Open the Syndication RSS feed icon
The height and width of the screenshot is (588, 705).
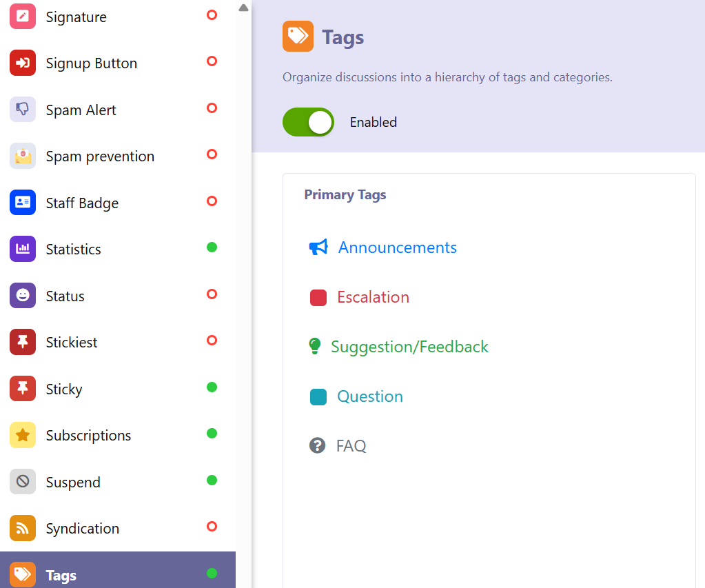(23, 528)
